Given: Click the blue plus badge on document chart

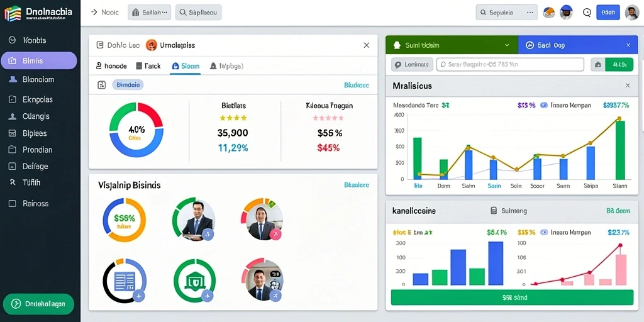Looking at the screenshot, I should click(x=138, y=295).
